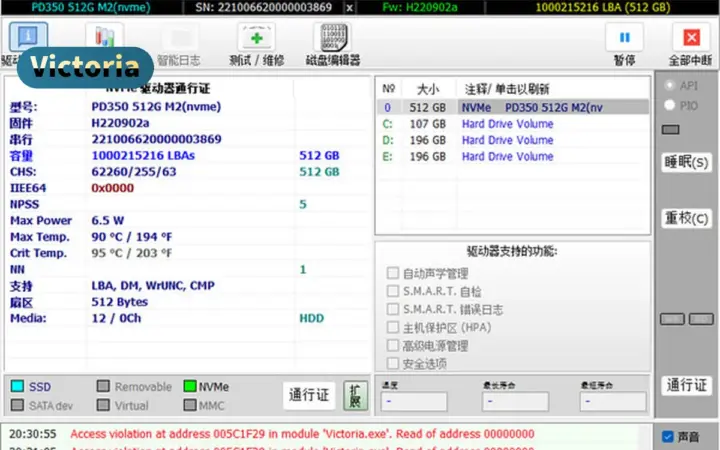Viewport: 720px width, 450px height.
Task: Click the drive info icon in toolbar
Action: [28, 37]
